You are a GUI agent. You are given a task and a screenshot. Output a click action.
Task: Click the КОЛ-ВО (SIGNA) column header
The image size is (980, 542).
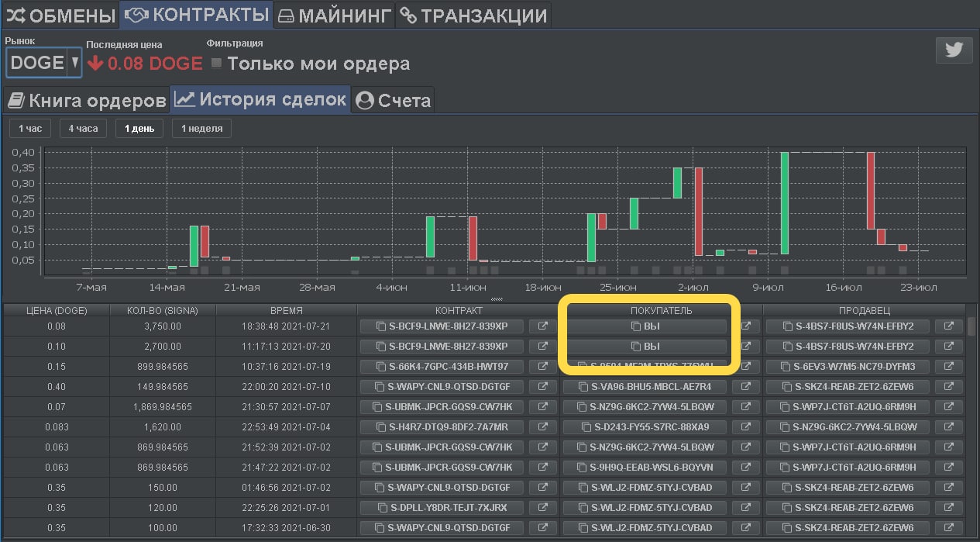tap(162, 310)
